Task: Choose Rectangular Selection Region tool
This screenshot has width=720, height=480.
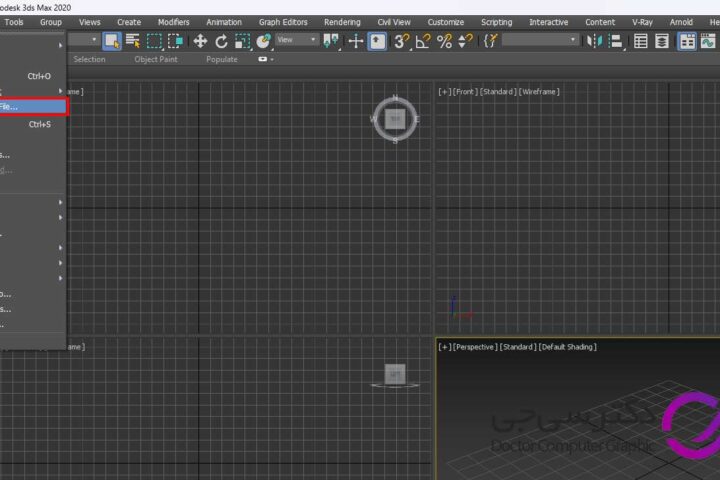Action: coord(154,41)
